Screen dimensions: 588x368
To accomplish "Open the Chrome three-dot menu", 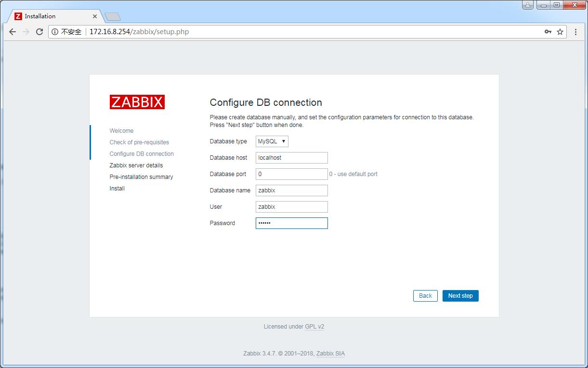I will coord(575,32).
